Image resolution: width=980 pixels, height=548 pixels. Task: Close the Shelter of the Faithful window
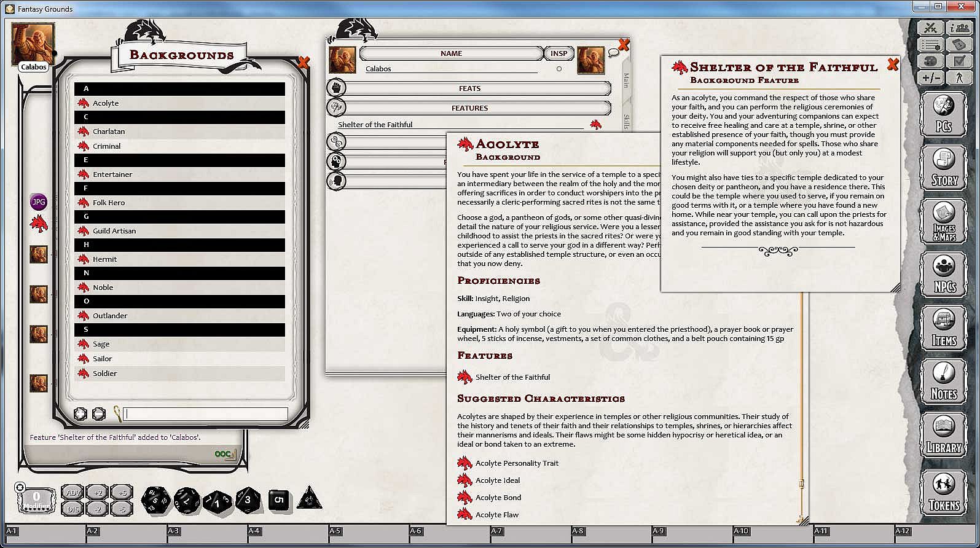(893, 65)
